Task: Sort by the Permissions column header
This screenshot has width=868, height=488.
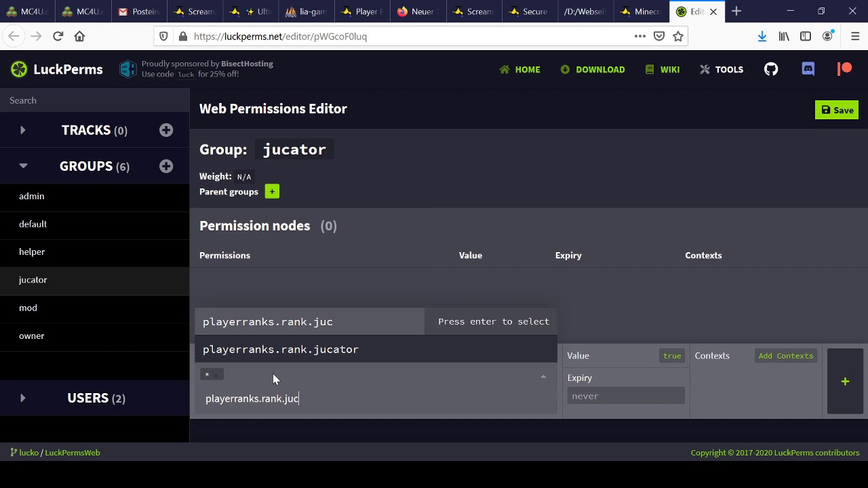Action: point(224,256)
